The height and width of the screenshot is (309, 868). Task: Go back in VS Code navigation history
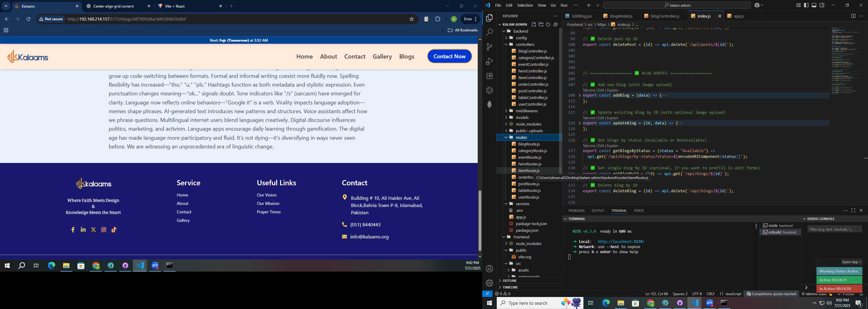pyautogui.click(x=589, y=5)
